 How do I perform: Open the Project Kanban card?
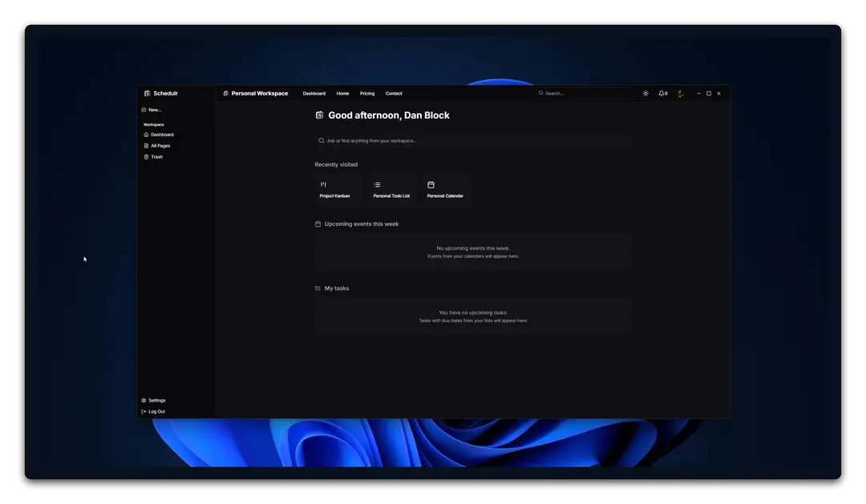pyautogui.click(x=337, y=191)
